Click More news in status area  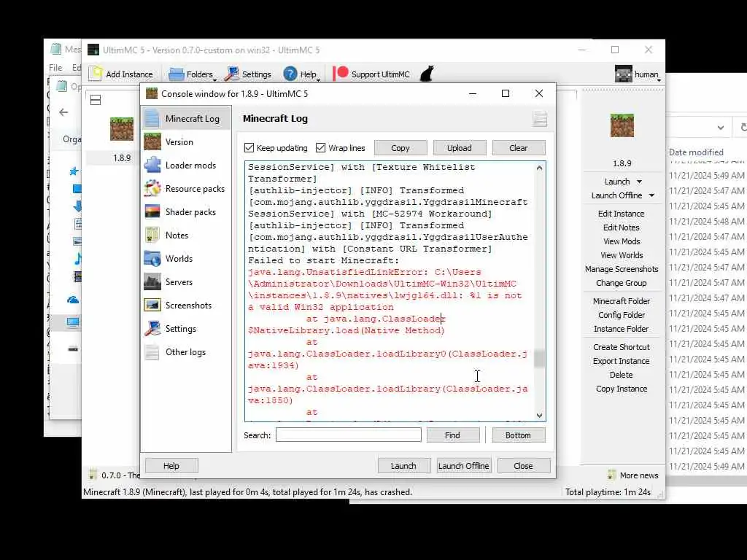tap(632, 475)
